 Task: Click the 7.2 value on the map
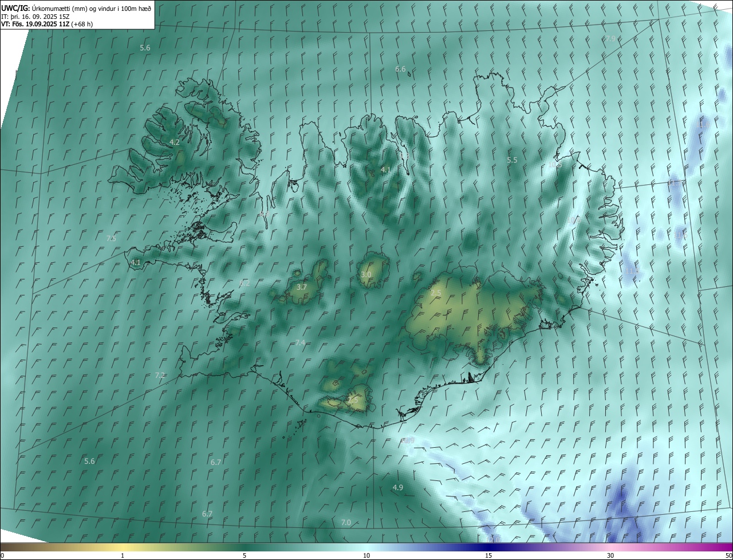pyautogui.click(x=160, y=376)
